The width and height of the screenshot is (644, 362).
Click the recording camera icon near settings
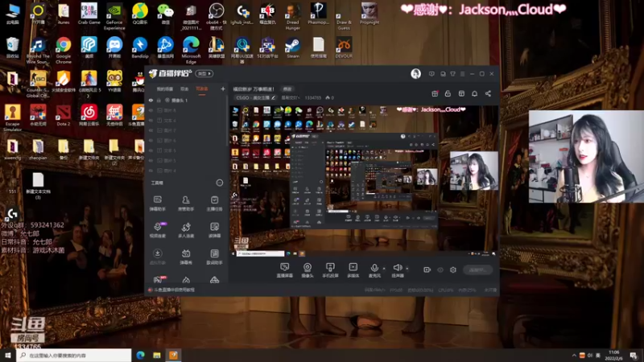(427, 269)
